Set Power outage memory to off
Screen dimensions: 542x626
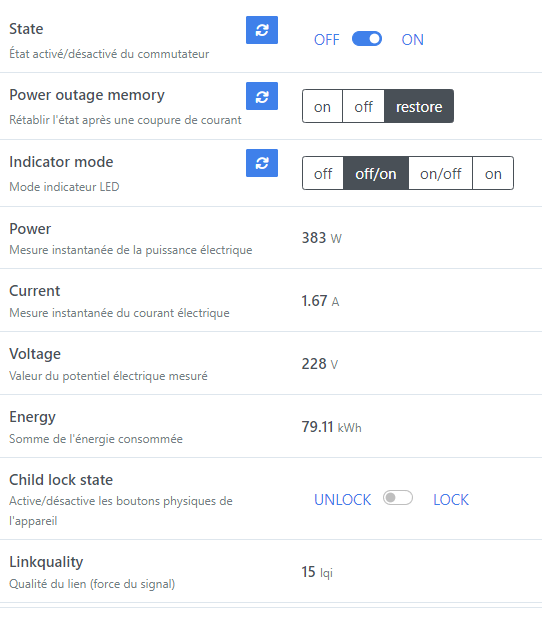[x=364, y=106]
